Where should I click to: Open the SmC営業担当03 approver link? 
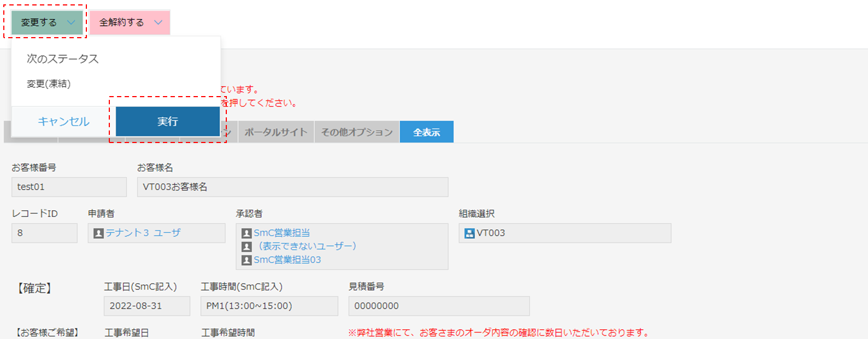click(x=287, y=260)
